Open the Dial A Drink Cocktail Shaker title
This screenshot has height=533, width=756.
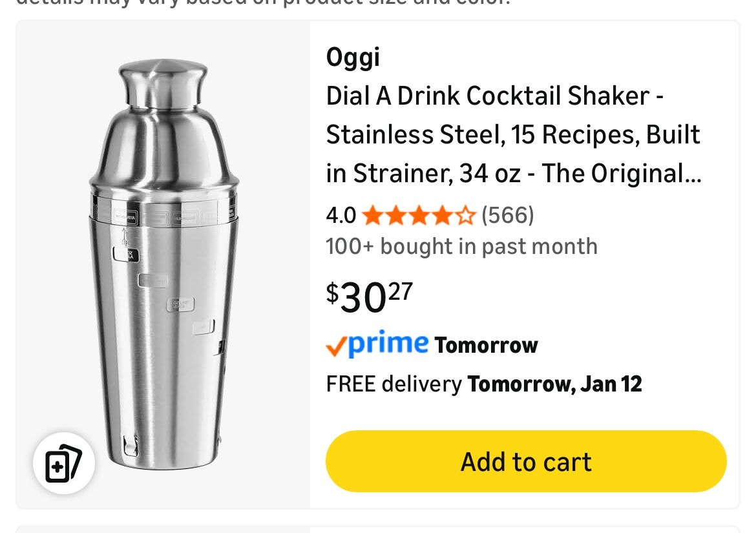(513, 134)
